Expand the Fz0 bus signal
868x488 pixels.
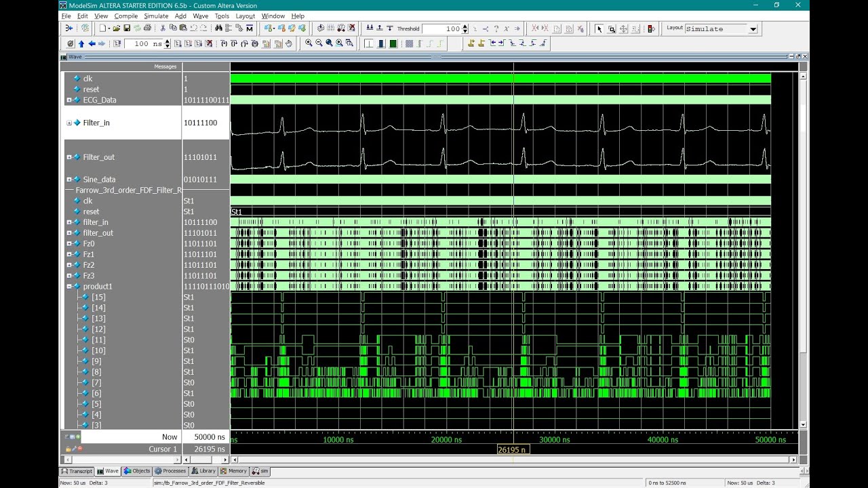point(69,243)
